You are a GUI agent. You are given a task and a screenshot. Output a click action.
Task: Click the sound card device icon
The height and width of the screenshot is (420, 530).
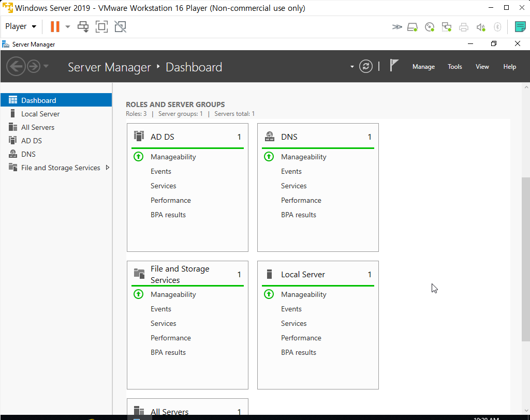(481, 27)
